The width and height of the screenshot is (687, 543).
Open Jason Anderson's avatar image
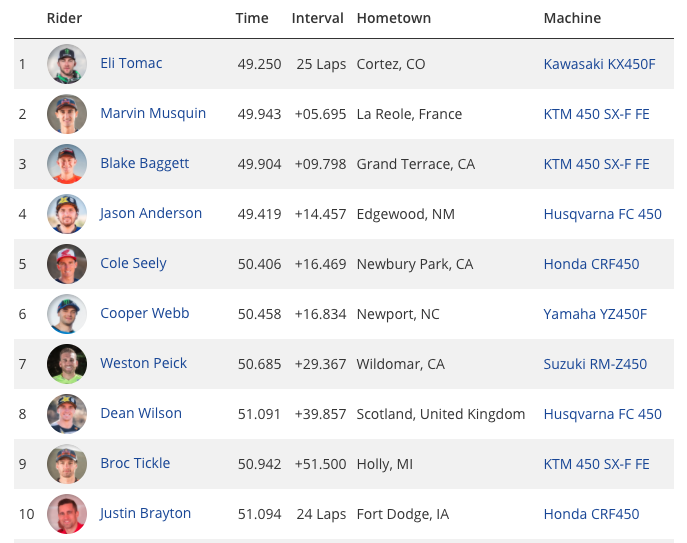coord(67,214)
